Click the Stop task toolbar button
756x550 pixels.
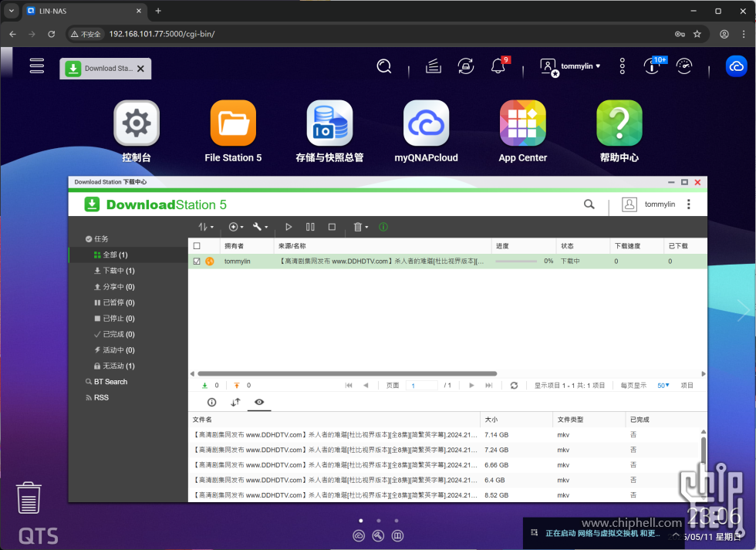click(332, 227)
